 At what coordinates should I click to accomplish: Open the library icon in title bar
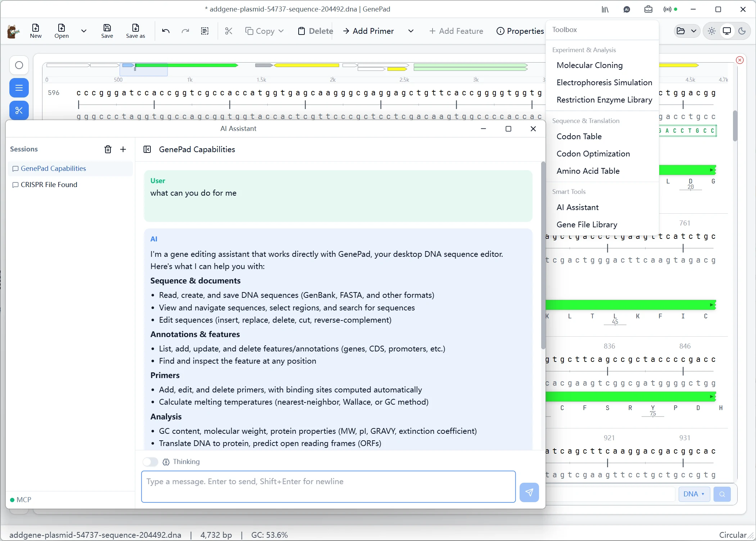coord(605,9)
